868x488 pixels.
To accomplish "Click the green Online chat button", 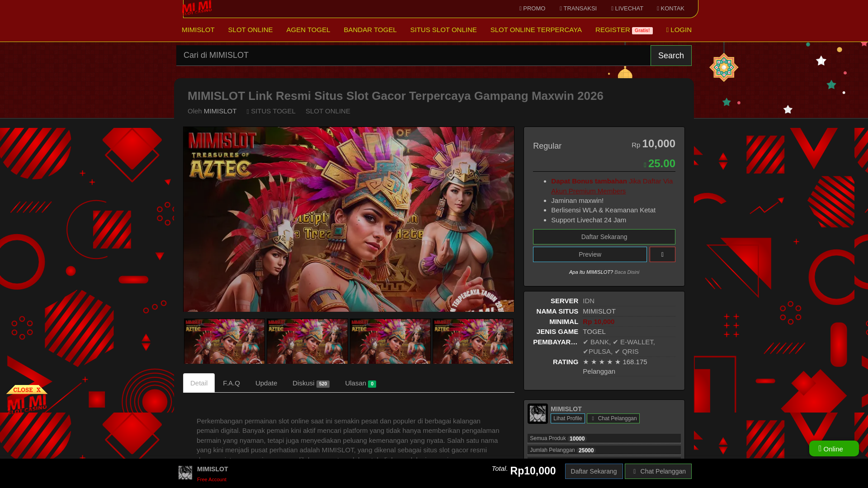I will point(834,449).
